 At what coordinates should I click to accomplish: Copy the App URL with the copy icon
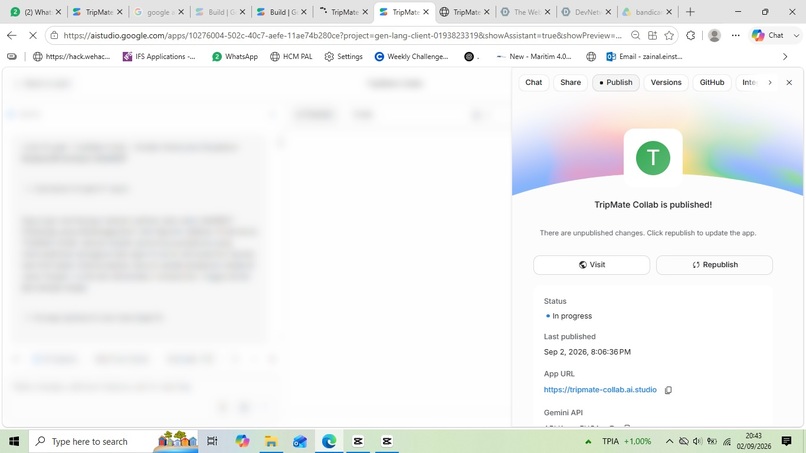click(x=668, y=390)
